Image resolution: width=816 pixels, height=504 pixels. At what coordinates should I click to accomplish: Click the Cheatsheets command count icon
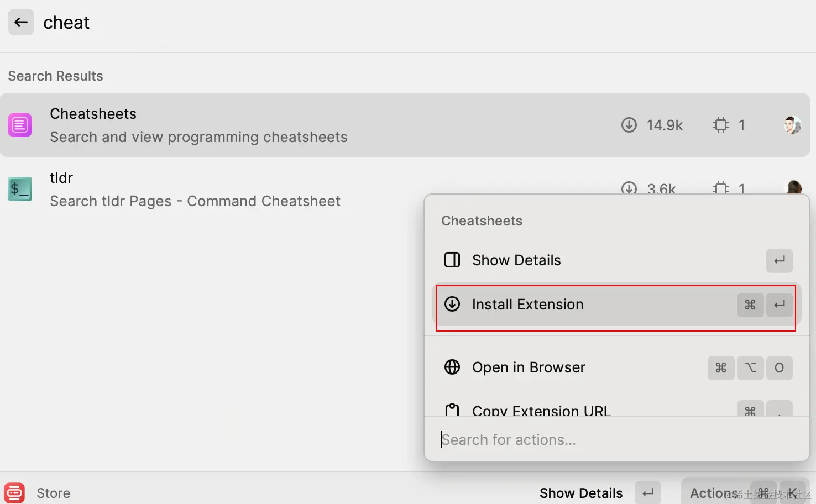tap(721, 125)
